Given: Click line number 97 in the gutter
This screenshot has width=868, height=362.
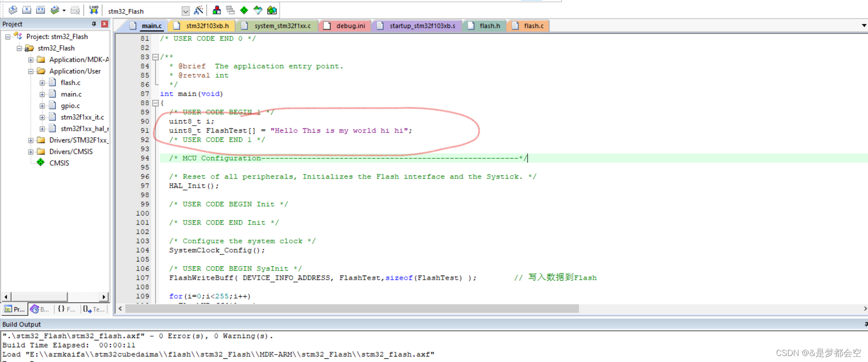Looking at the screenshot, I should click(145, 186).
